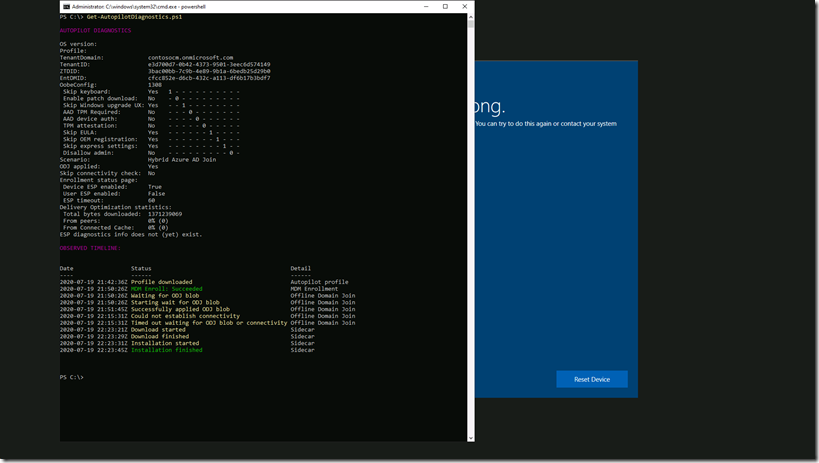This screenshot has width=819, height=463.
Task: Maximize the PowerShell console window
Action: [445, 6]
